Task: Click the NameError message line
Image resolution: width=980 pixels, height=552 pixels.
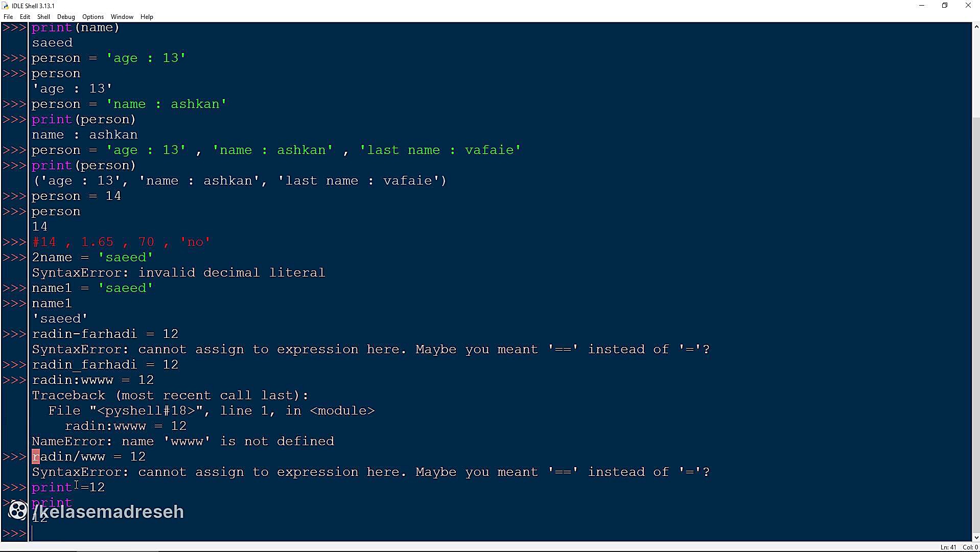Action: click(x=183, y=441)
